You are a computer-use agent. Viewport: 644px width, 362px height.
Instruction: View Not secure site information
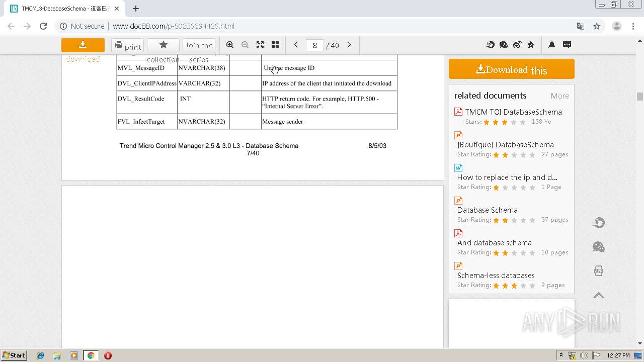(82, 26)
